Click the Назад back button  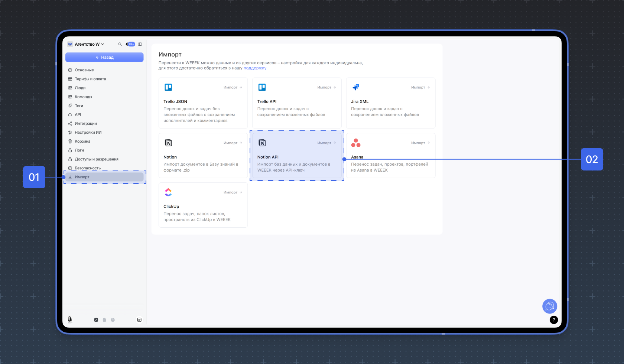(x=104, y=57)
